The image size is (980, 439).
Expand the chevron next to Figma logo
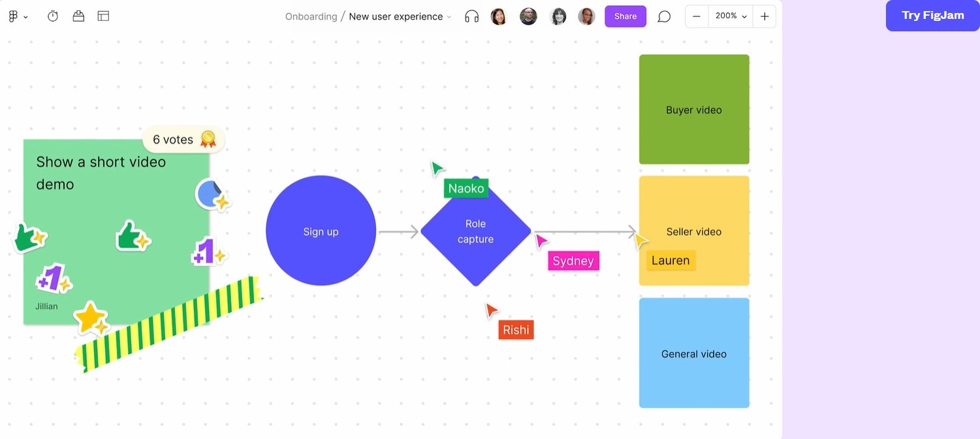tap(25, 17)
